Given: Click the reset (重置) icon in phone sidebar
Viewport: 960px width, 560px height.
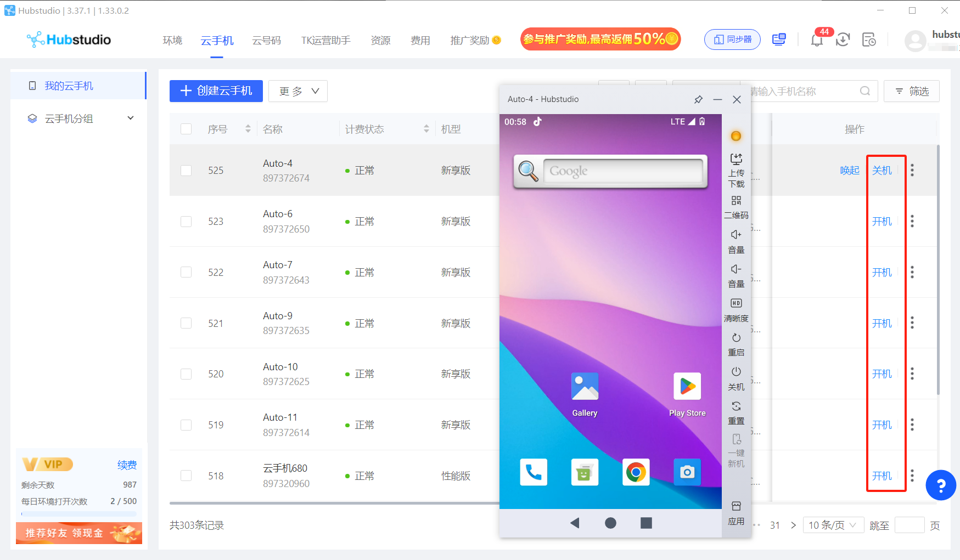Looking at the screenshot, I should (736, 407).
